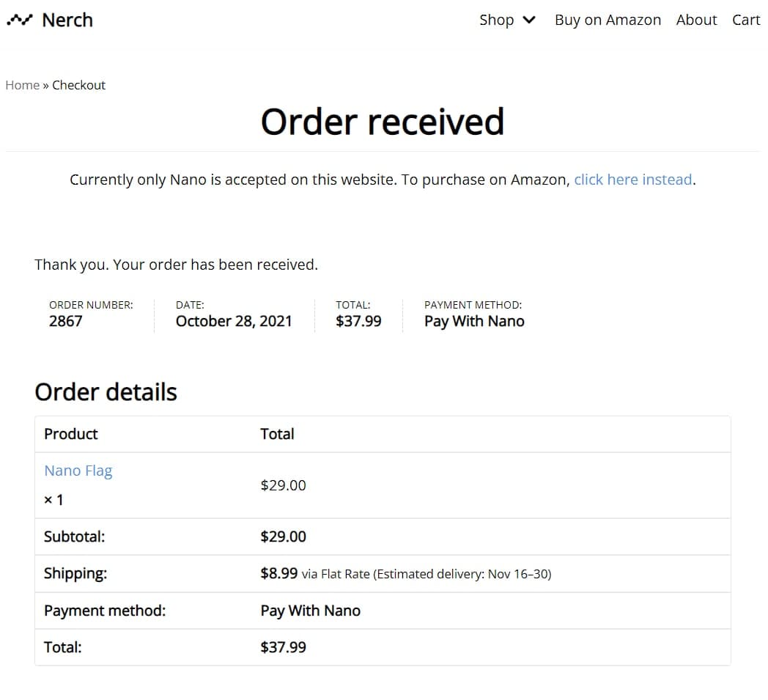Click the "Order received" page heading
Screen dimensions: 768x700
pos(383,122)
